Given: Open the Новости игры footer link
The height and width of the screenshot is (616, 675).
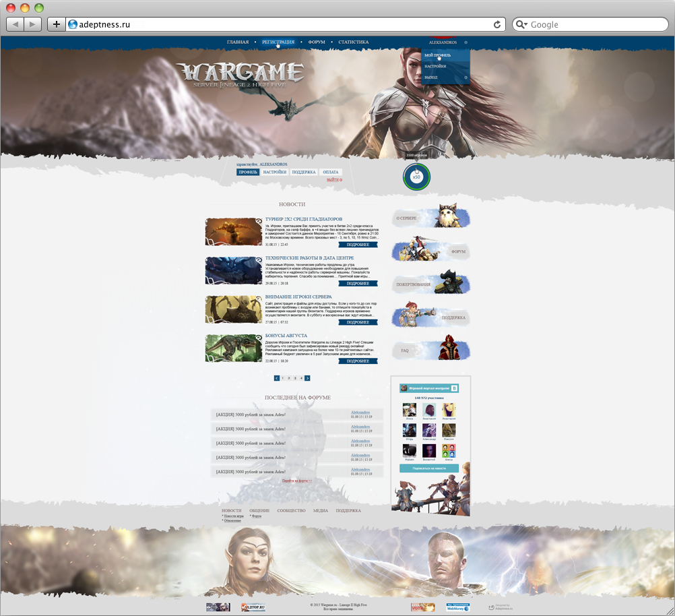Looking at the screenshot, I should point(233,516).
